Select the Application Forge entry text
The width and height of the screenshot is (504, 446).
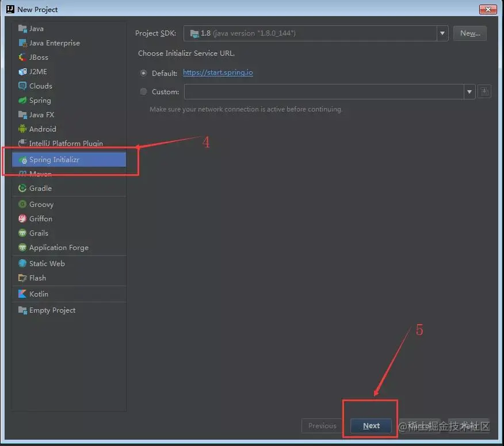pos(59,248)
